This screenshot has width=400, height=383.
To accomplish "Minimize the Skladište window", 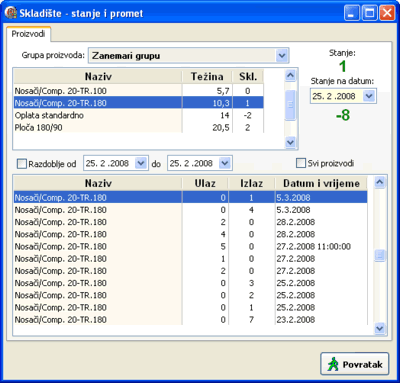I will coord(352,13).
